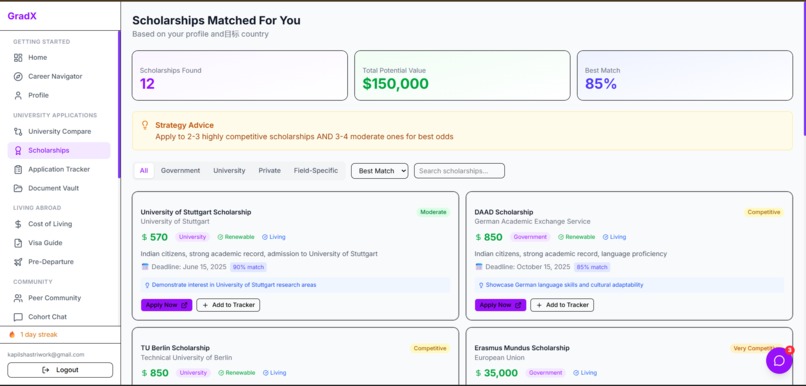This screenshot has height=386, width=806.
Task: Click the University Compare icon
Action: (x=18, y=132)
